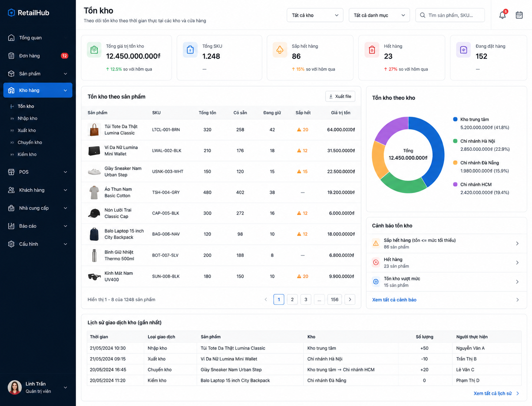This screenshot has height=406, width=532.
Task: Click the search magnifier icon
Action: point(423,15)
